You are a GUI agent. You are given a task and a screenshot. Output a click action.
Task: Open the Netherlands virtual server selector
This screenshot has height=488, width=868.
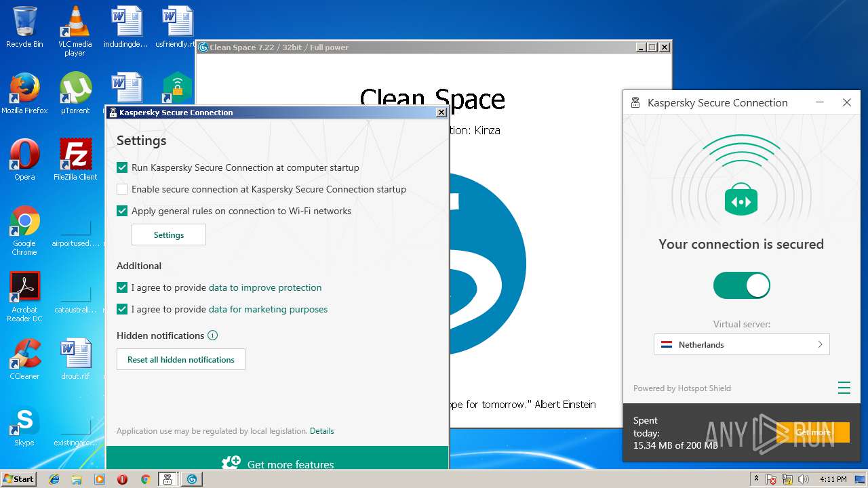pos(741,344)
